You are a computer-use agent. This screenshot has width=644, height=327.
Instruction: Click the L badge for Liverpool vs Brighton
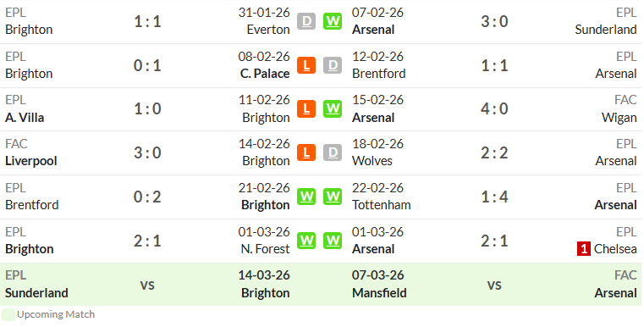[306, 152]
